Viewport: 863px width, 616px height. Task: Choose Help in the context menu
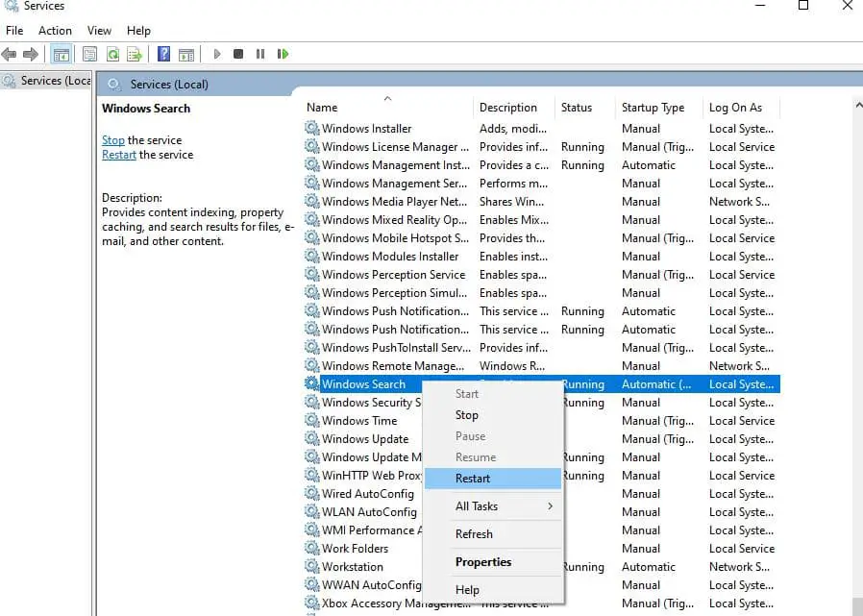[x=493, y=590]
